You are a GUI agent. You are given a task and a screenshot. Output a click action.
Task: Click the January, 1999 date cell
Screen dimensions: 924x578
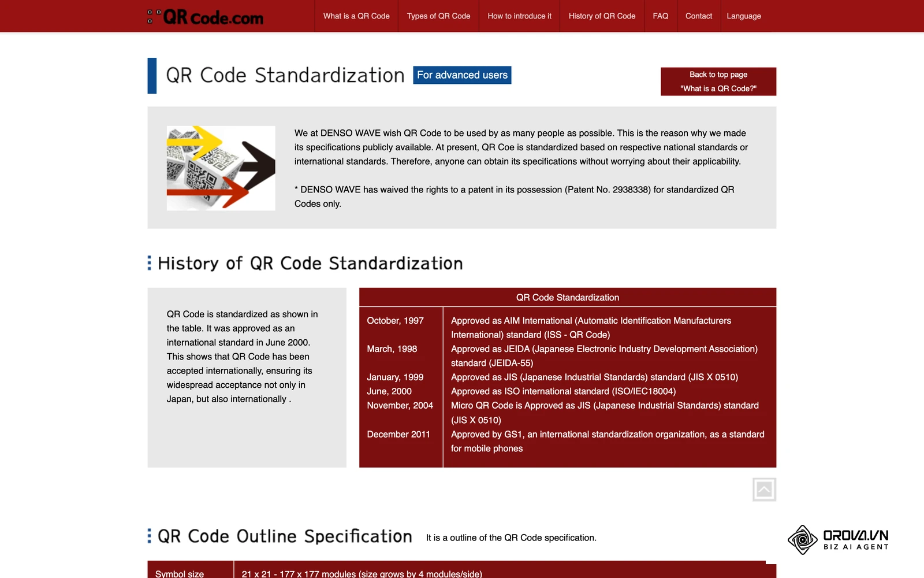(x=395, y=377)
